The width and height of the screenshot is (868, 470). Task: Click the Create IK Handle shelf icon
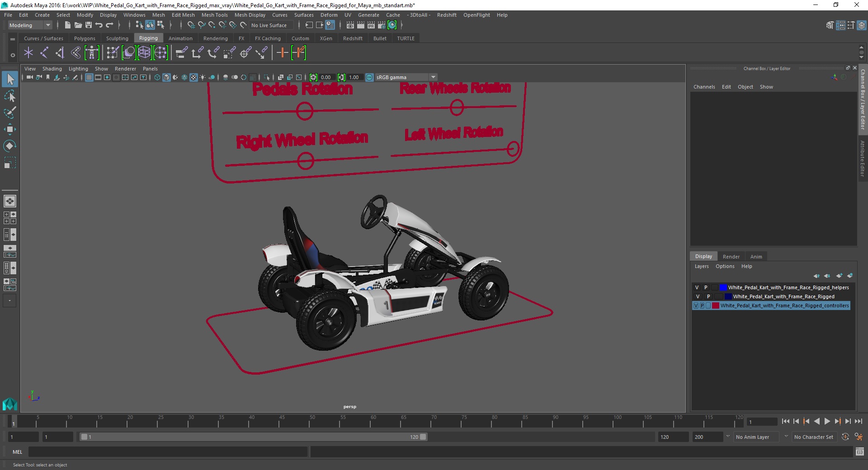(60, 53)
